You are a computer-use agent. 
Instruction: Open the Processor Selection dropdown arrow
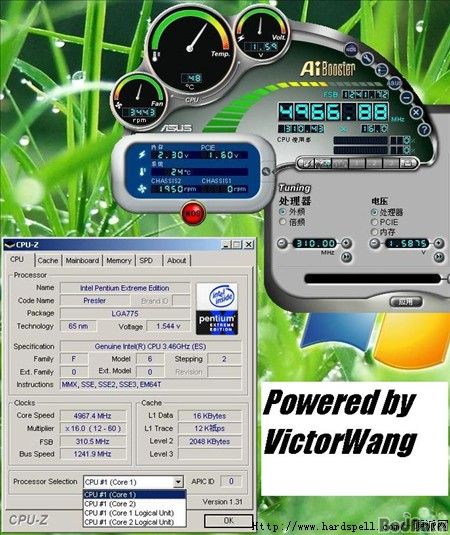pyautogui.click(x=178, y=482)
